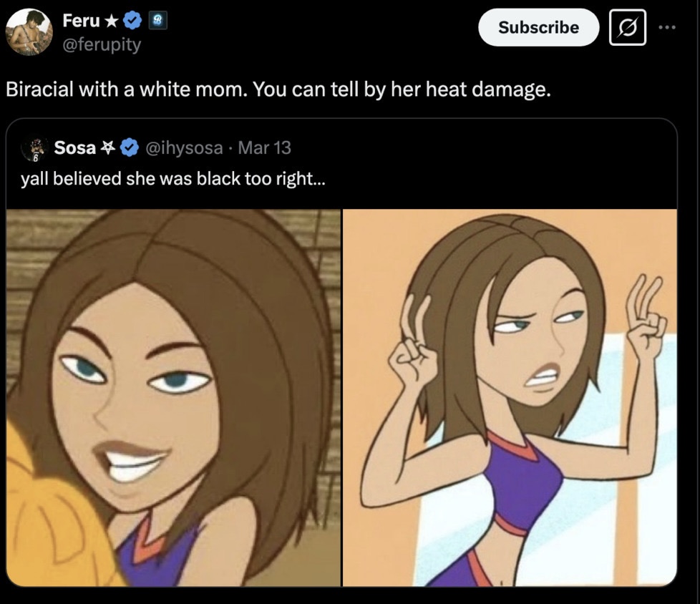Click the star symbol beside Feru's name
The width and height of the screenshot is (700, 604).
pos(112,21)
